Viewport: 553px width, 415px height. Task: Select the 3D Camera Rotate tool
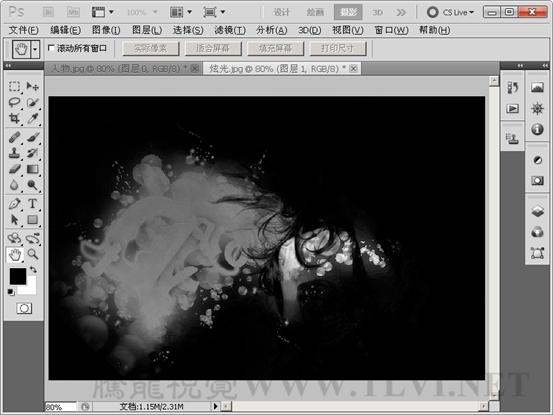click(x=32, y=238)
